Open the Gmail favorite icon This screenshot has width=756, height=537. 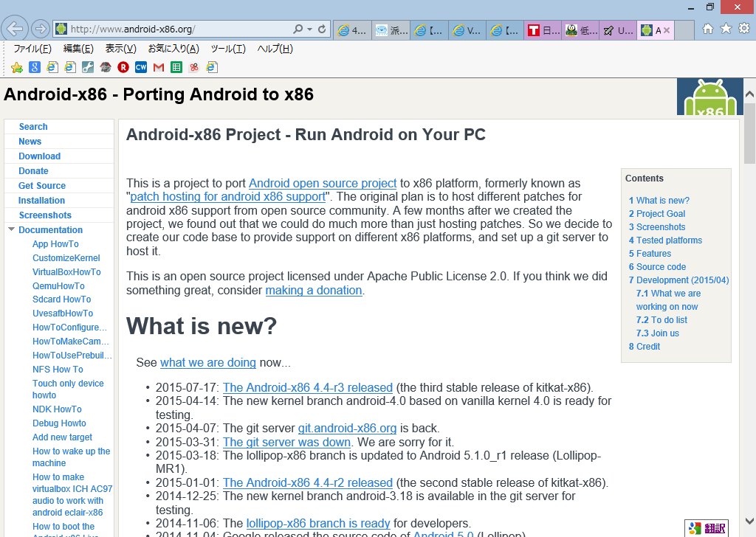159,68
